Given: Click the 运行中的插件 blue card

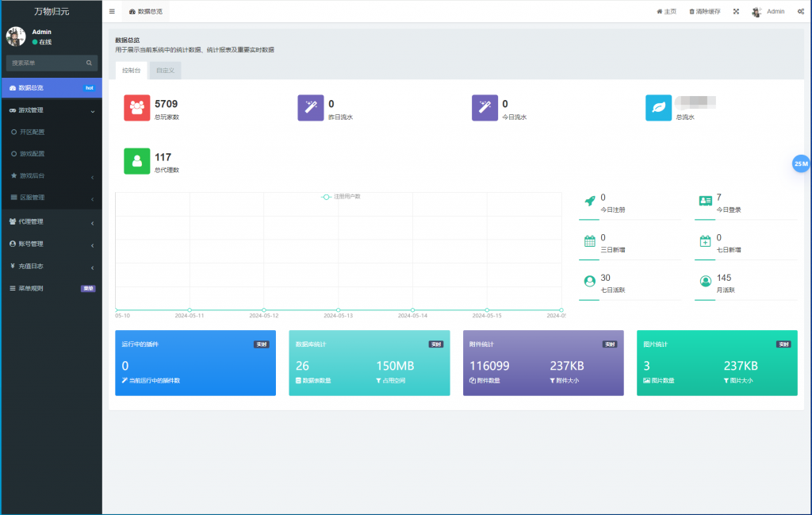Looking at the screenshot, I should [x=195, y=363].
